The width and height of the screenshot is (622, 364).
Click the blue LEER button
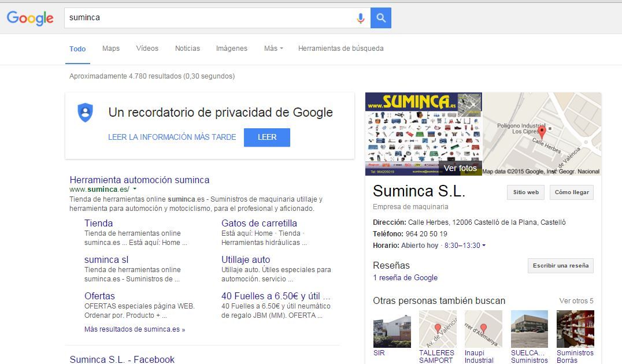[x=267, y=137]
